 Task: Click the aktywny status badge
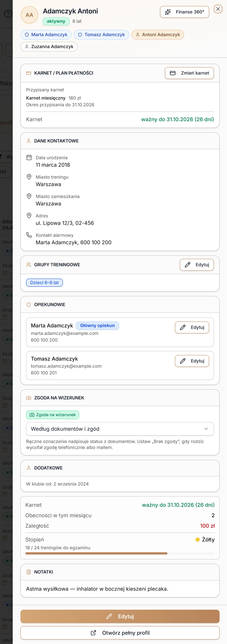click(x=56, y=21)
